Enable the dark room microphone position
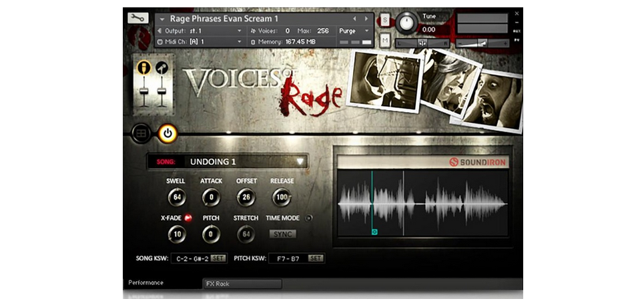 (x=162, y=67)
